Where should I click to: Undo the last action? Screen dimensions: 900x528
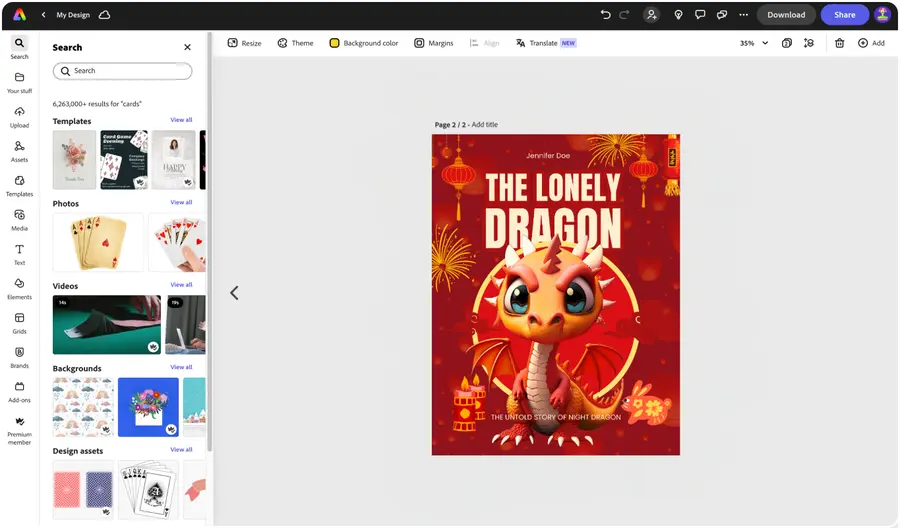605,15
